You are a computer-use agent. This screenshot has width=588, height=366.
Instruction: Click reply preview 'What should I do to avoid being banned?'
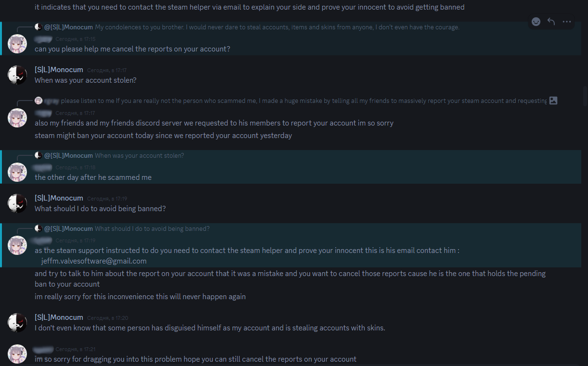(152, 229)
